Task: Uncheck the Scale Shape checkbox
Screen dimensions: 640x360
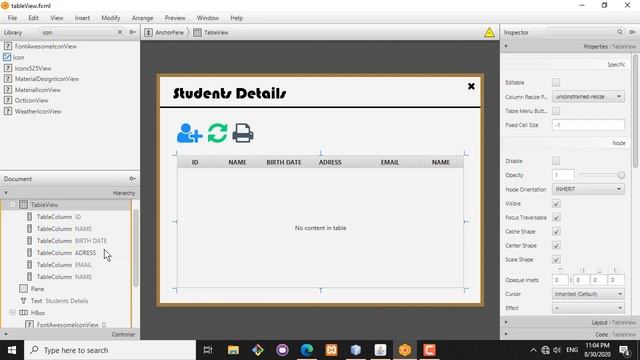Action: (x=556, y=260)
